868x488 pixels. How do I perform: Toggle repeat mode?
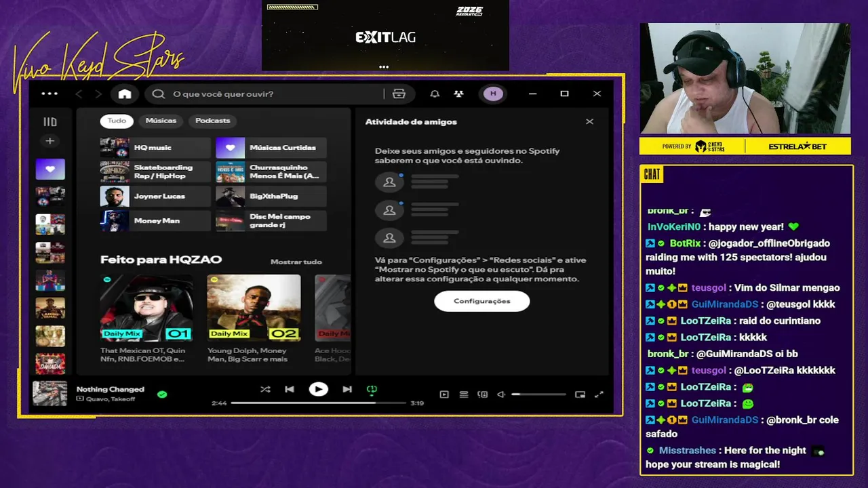372,390
